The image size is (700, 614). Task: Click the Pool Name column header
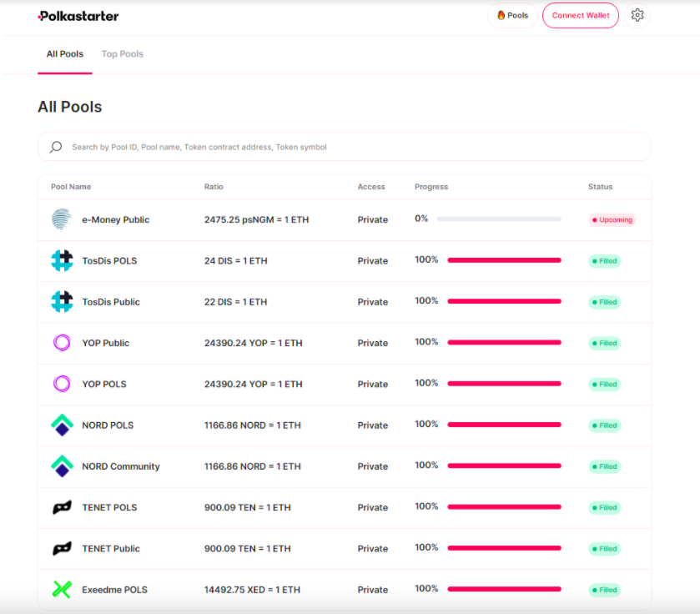tap(71, 187)
